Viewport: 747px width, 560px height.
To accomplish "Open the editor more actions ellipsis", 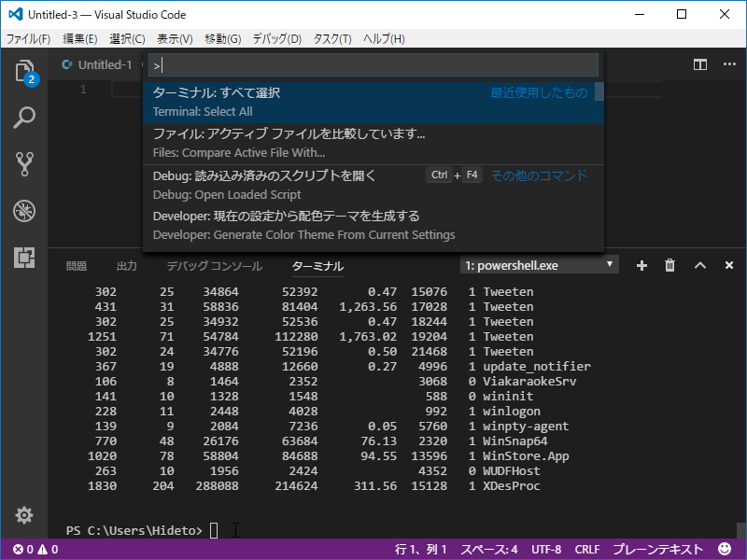I will tap(729, 64).
